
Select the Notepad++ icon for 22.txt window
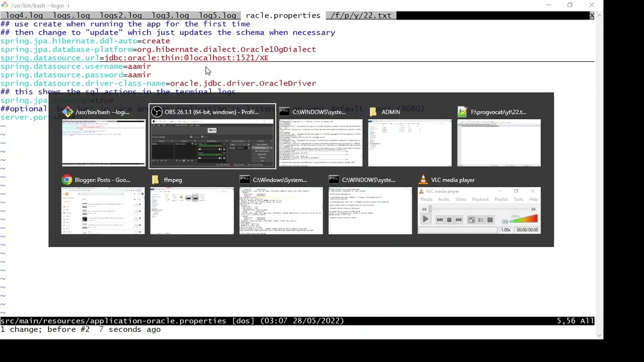[462, 112]
